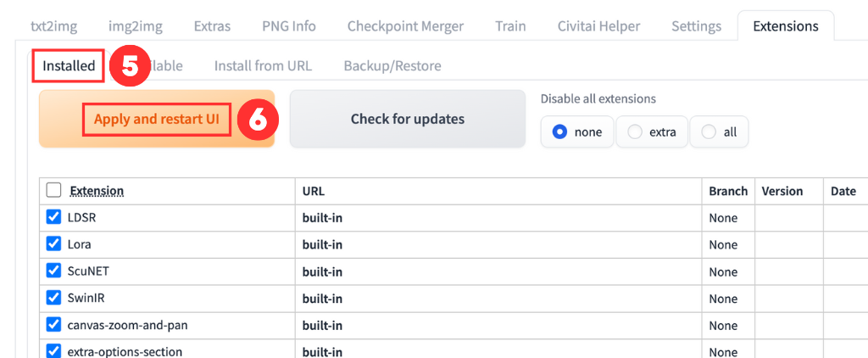Switch to the Train tab
The width and height of the screenshot is (868, 358).
coord(510,25)
